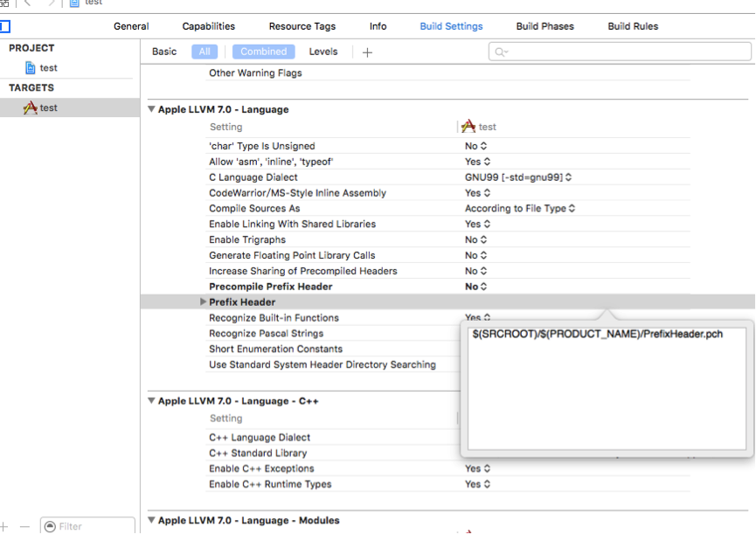Select the Short Enumeration Constants setting

point(275,349)
